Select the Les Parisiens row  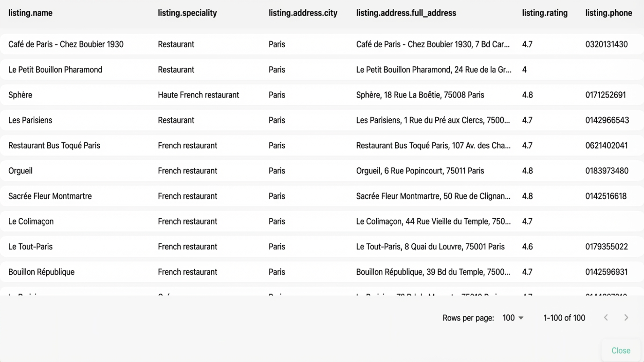pyautogui.click(x=30, y=120)
